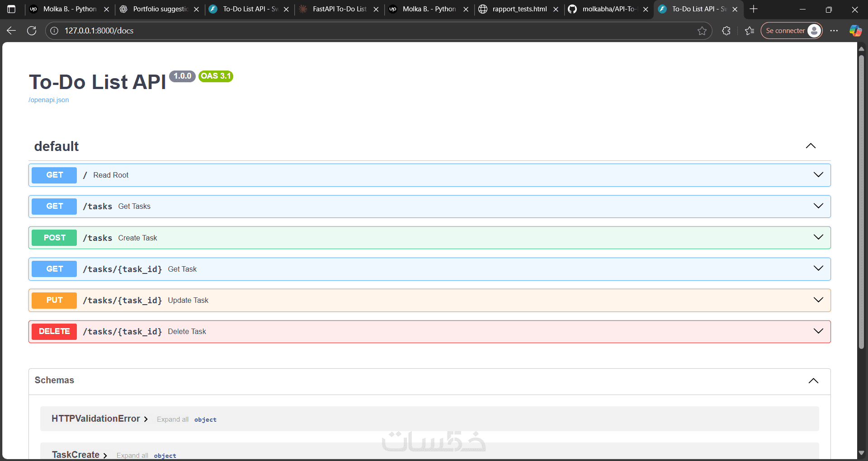Click the 'Schemas' section heading
Viewport: 868px width, 461px height.
[54, 381]
